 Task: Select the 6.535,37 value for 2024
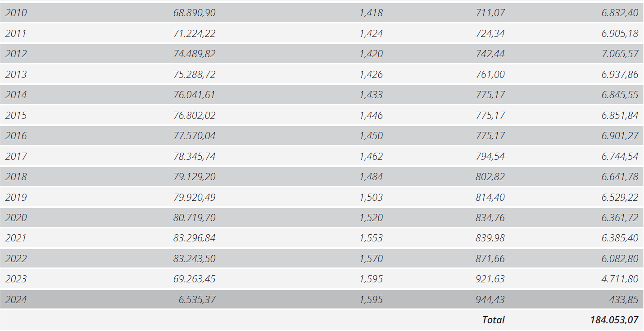[x=197, y=299]
